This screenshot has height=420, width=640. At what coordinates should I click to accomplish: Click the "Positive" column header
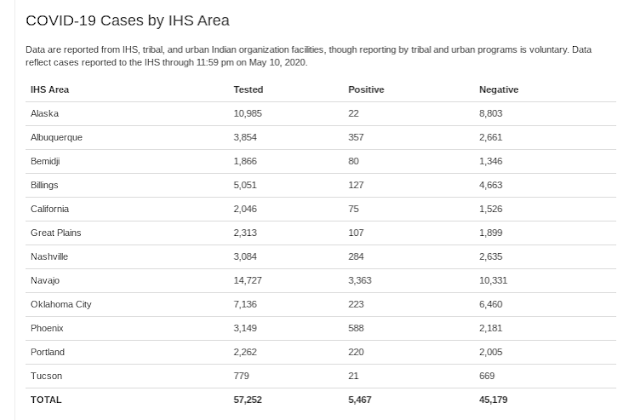[x=366, y=90]
